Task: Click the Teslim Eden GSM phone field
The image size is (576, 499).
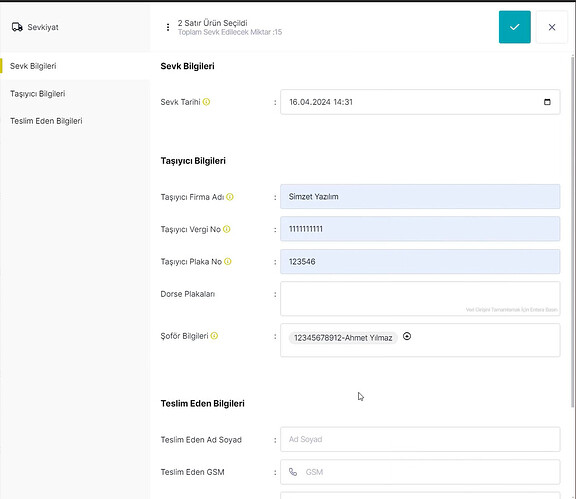Action: click(x=420, y=472)
